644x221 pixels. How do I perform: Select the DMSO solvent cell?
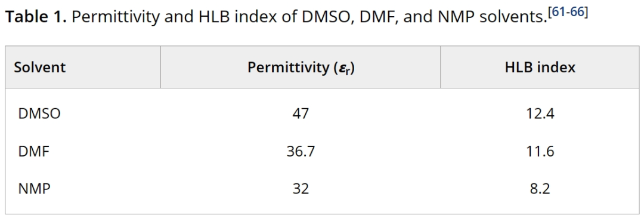click(39, 113)
